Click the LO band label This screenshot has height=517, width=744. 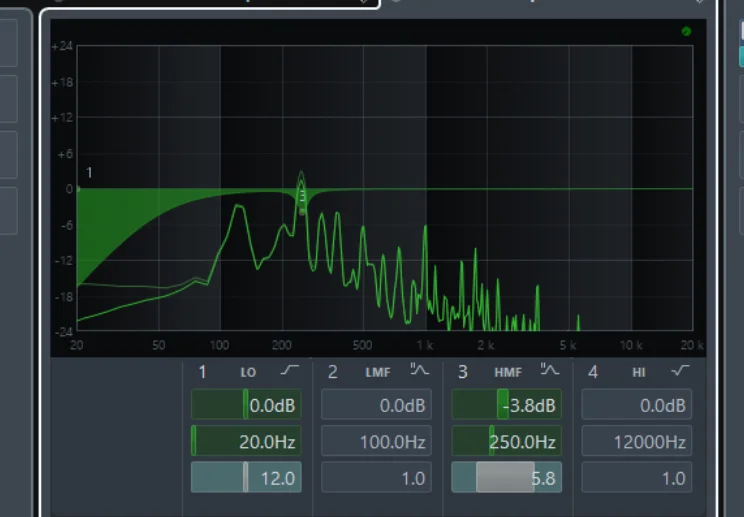pos(248,372)
